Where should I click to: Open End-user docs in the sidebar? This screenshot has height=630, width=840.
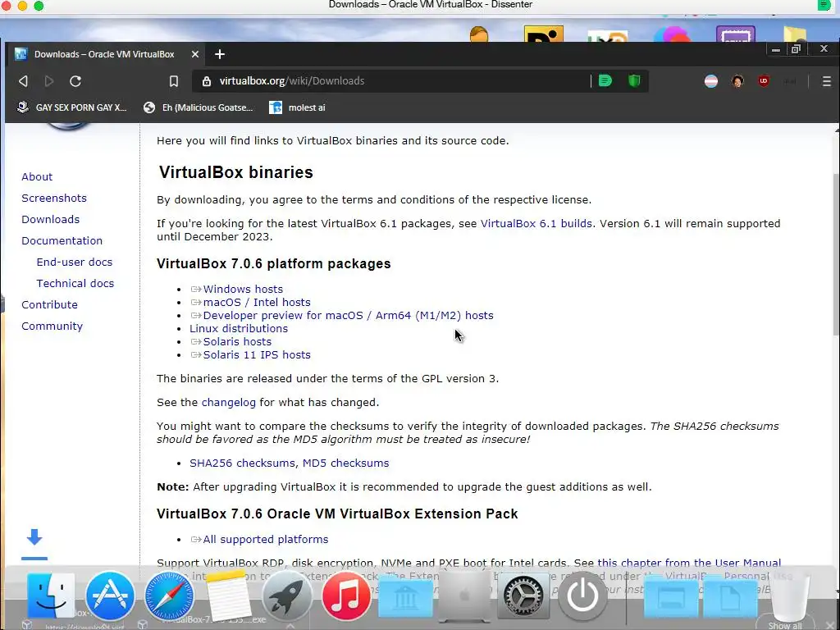[x=75, y=262]
